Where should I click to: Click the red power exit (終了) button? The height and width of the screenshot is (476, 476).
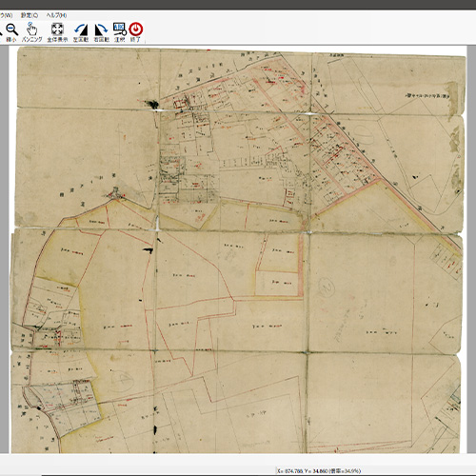click(136, 32)
